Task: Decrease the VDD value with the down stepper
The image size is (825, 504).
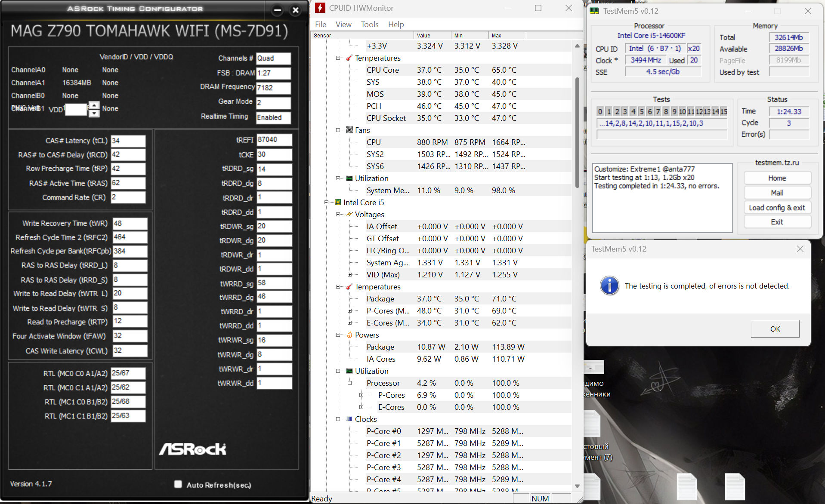Action: (94, 113)
